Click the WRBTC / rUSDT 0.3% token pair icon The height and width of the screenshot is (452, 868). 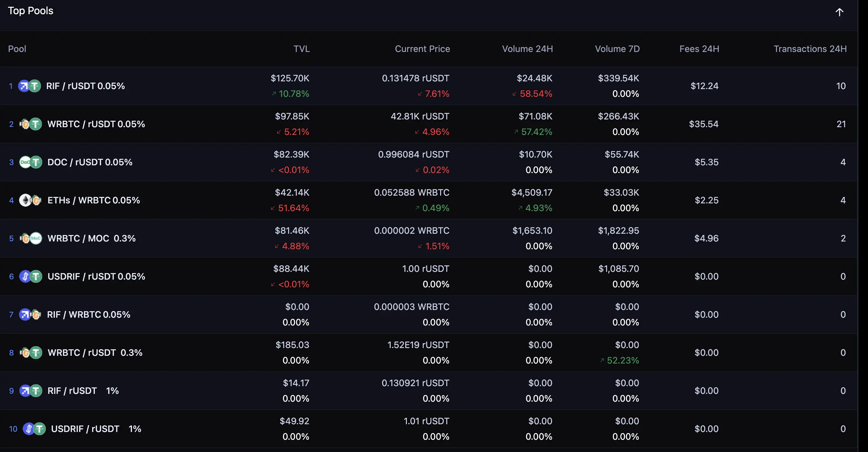click(31, 352)
